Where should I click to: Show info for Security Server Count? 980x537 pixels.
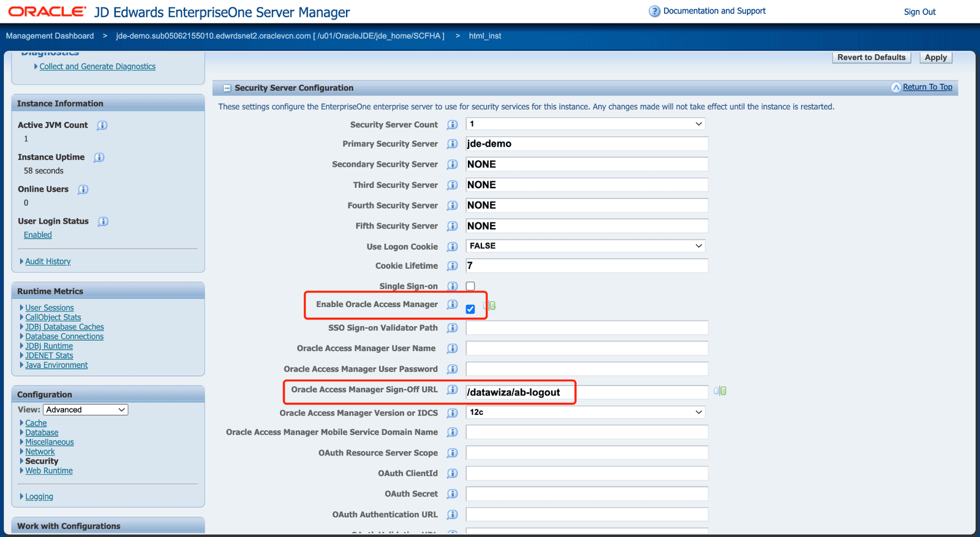(x=452, y=124)
